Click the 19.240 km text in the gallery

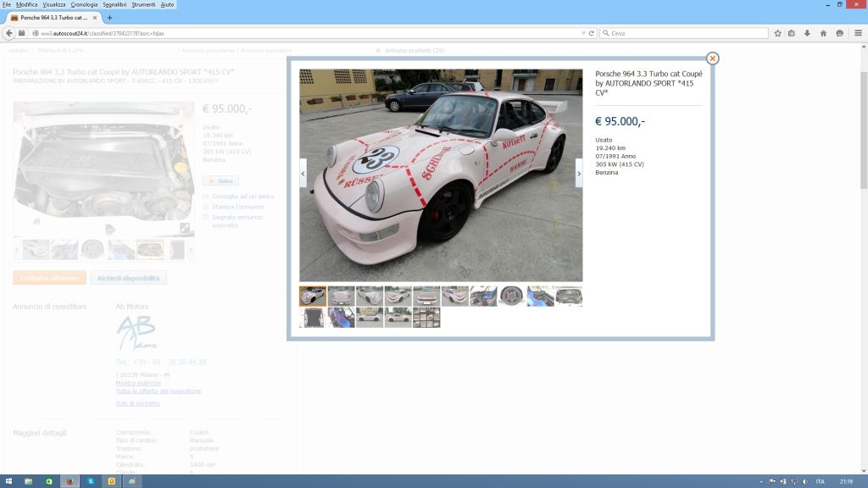pyautogui.click(x=610, y=148)
